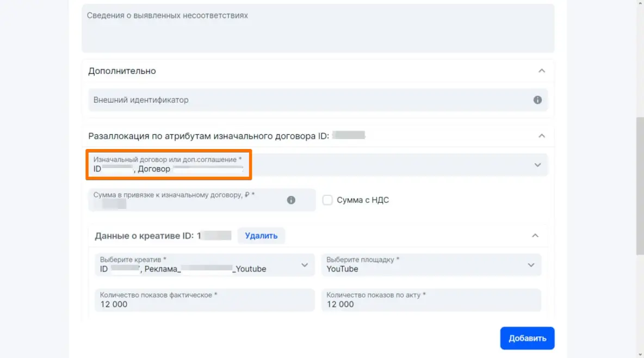Open the Выберите креатив dropdown arrow
The height and width of the screenshot is (358, 644).
point(304,265)
